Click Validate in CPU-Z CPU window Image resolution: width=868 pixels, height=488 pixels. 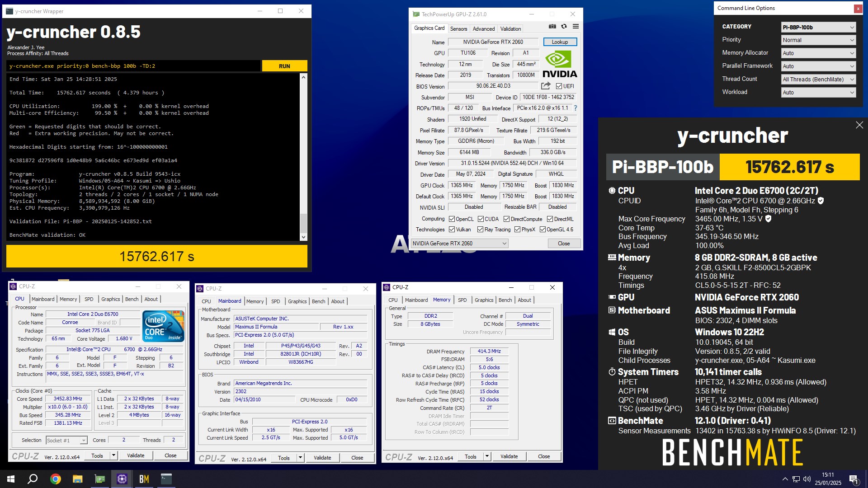point(136,455)
